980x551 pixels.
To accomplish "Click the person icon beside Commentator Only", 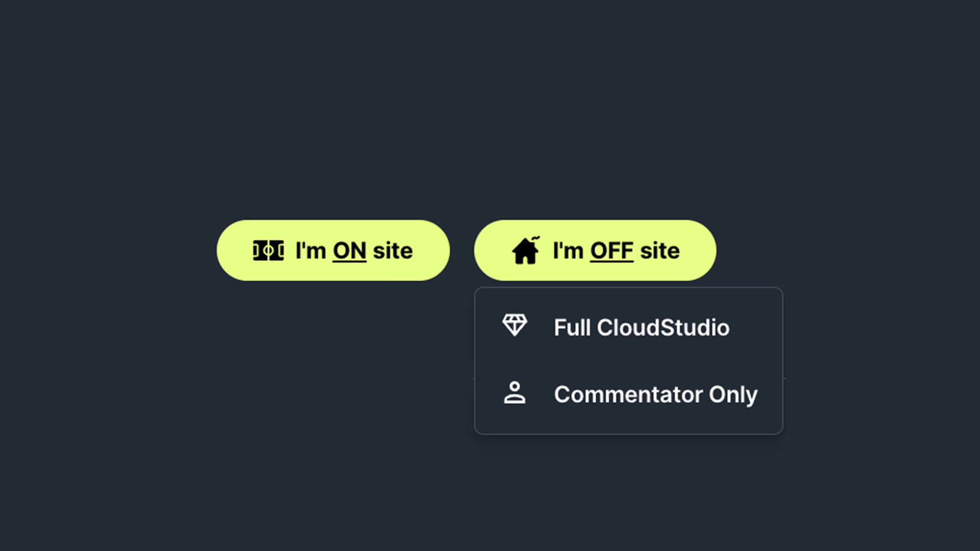I will point(514,393).
